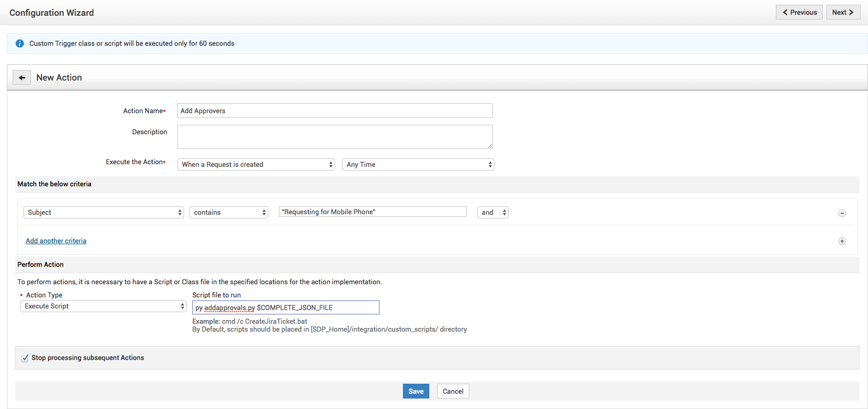Viewport: 868px width, 409px height.
Task: Open the 'and' logical operator dropdown
Action: coord(493,213)
